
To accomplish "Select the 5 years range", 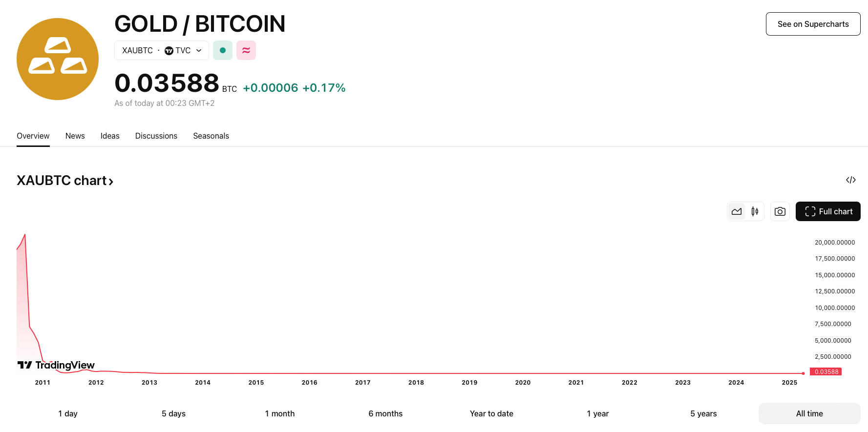I will [x=703, y=413].
